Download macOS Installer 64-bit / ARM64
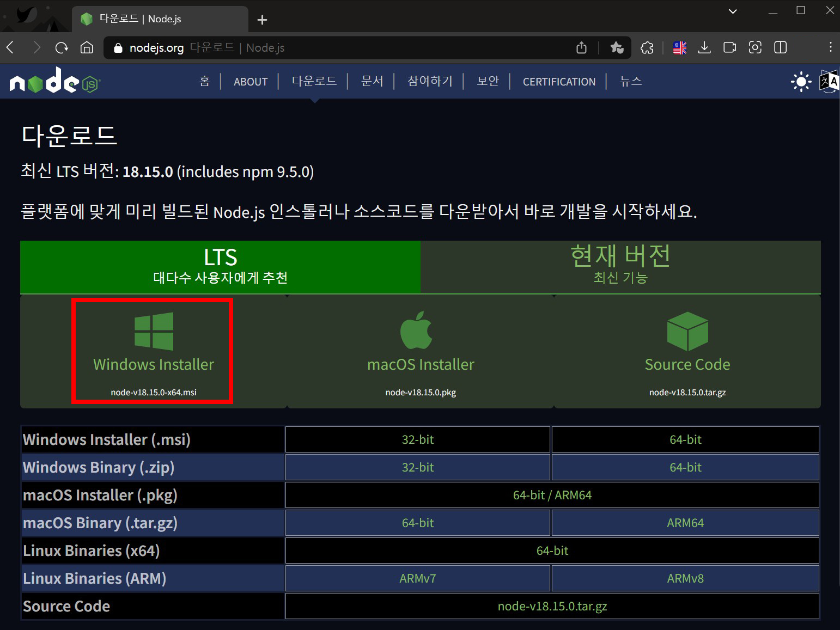840x630 pixels. tap(552, 495)
